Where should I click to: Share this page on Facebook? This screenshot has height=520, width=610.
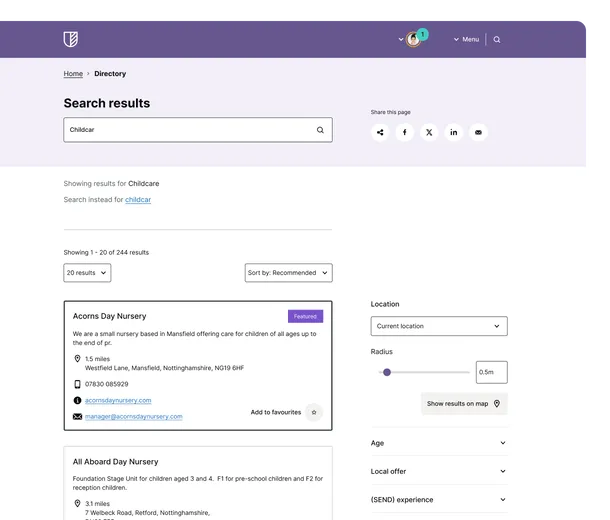tap(405, 132)
